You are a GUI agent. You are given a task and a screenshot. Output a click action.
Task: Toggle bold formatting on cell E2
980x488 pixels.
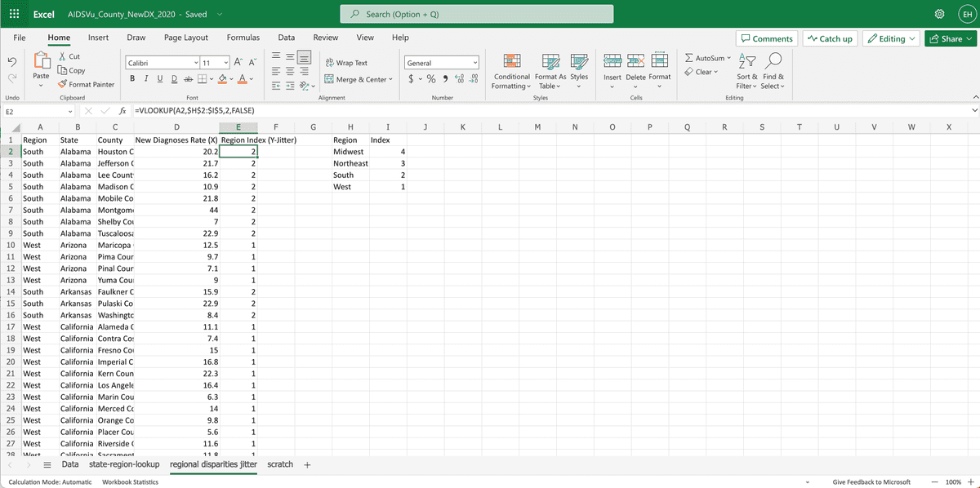132,77
